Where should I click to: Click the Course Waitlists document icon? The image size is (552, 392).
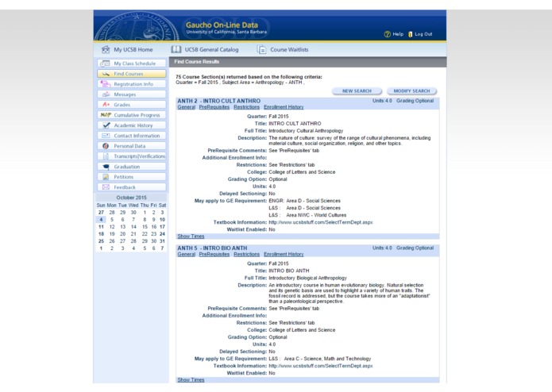[x=261, y=49]
